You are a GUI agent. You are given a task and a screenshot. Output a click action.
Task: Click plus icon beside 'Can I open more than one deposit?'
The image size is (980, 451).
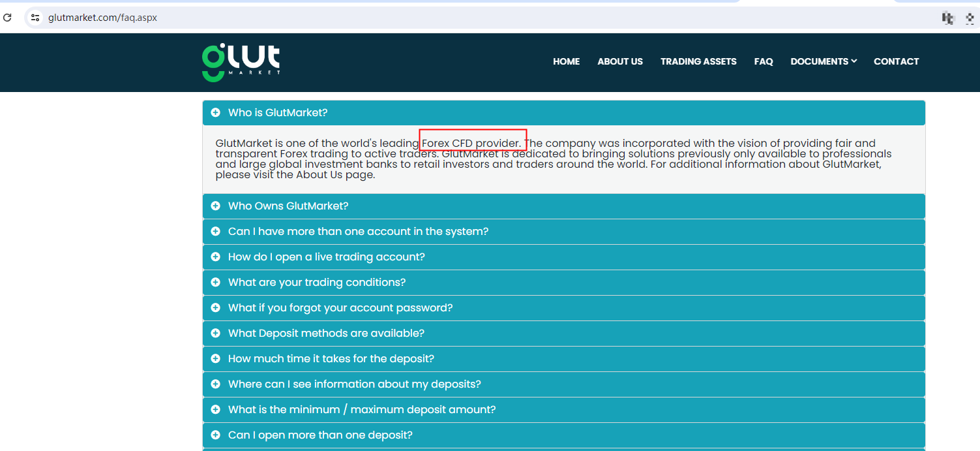(216, 435)
